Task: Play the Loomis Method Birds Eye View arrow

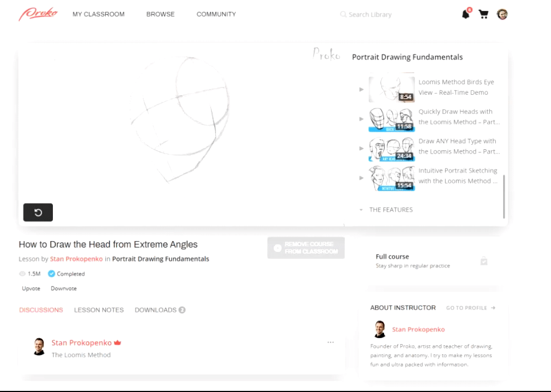Action: coord(361,90)
